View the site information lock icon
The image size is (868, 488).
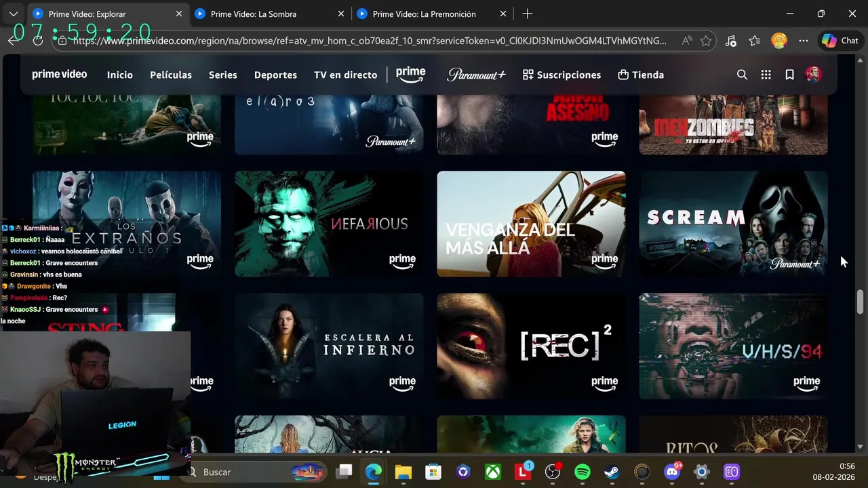coord(62,41)
